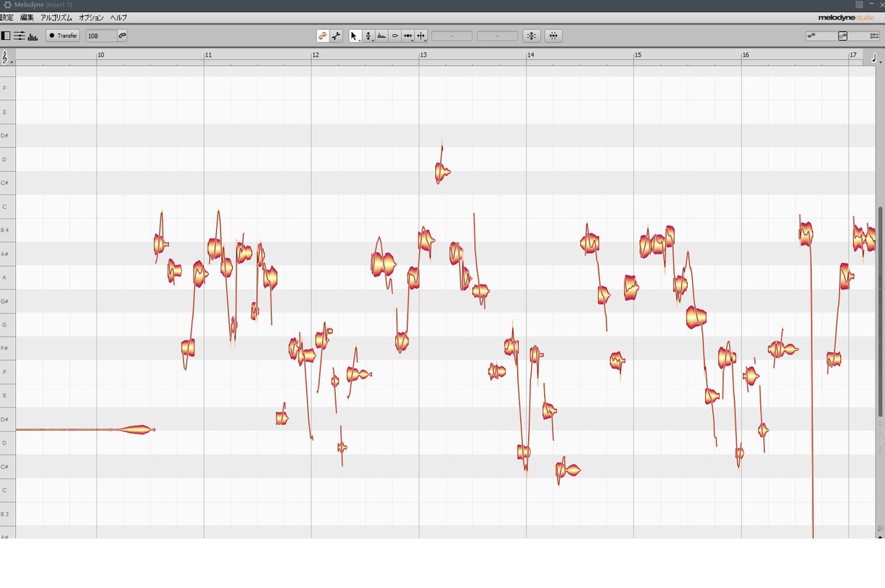
Task: Click the F# pitch label in the ruler
Action: 4,349
